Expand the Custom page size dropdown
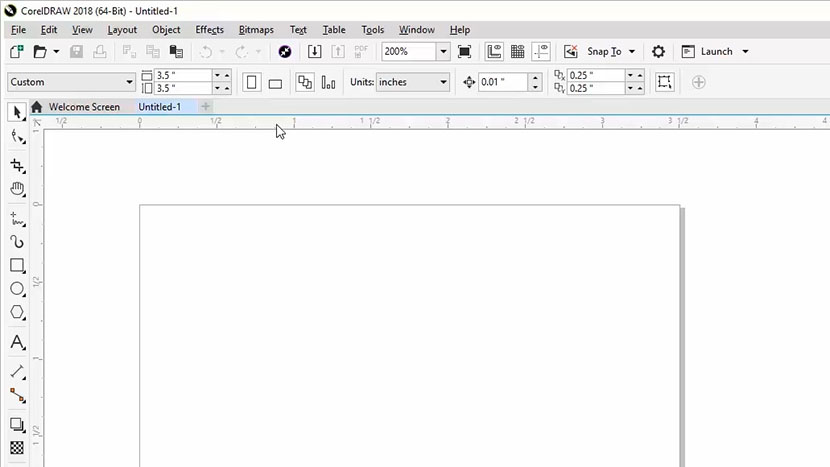The width and height of the screenshot is (830, 467). click(130, 82)
